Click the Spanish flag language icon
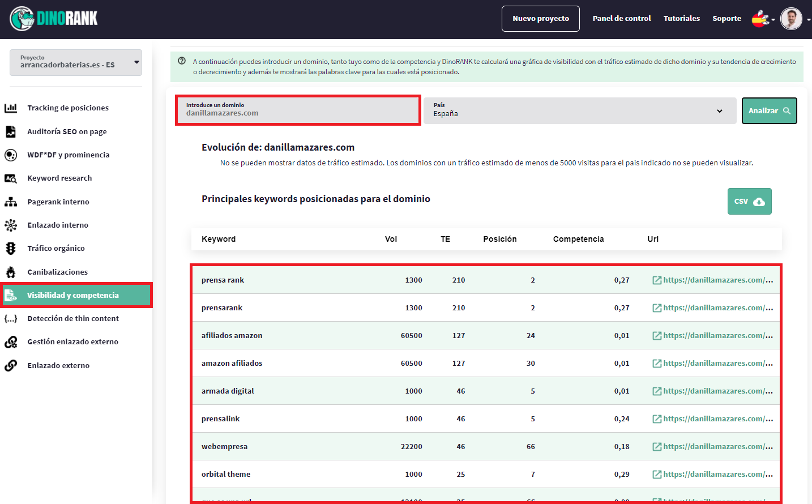This screenshot has height=504, width=812. [760, 19]
